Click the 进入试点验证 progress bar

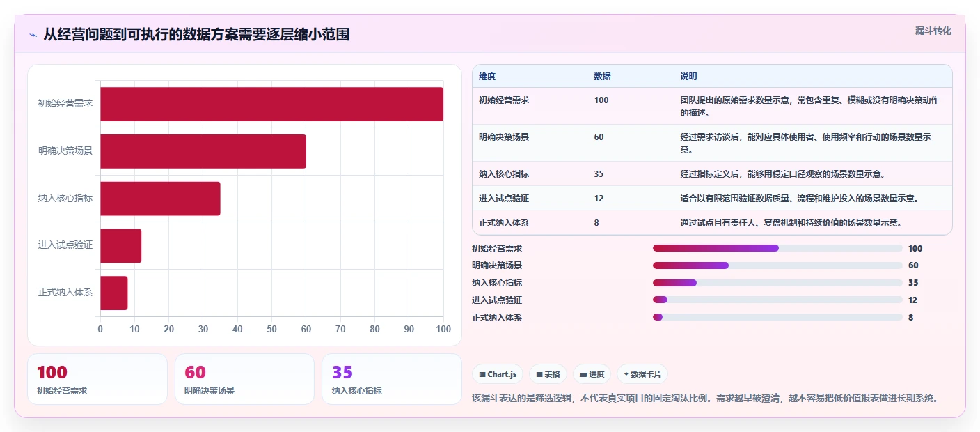777,300
